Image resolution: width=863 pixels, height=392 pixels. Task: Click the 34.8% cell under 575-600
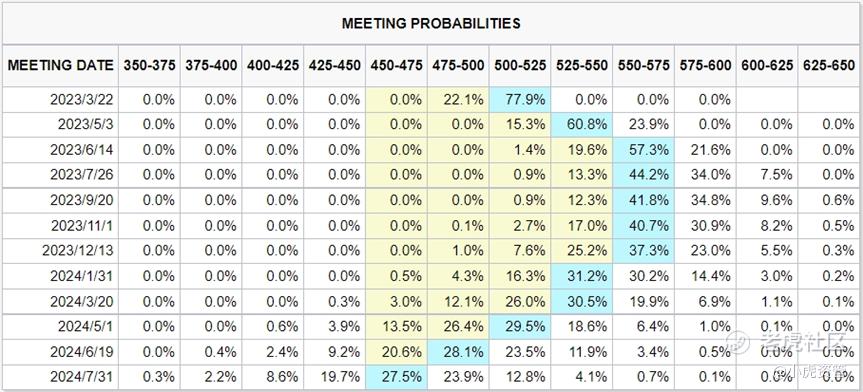[x=705, y=200]
